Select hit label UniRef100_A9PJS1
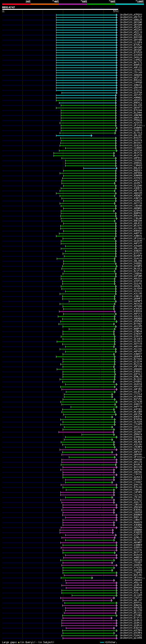 (x=131, y=67)
